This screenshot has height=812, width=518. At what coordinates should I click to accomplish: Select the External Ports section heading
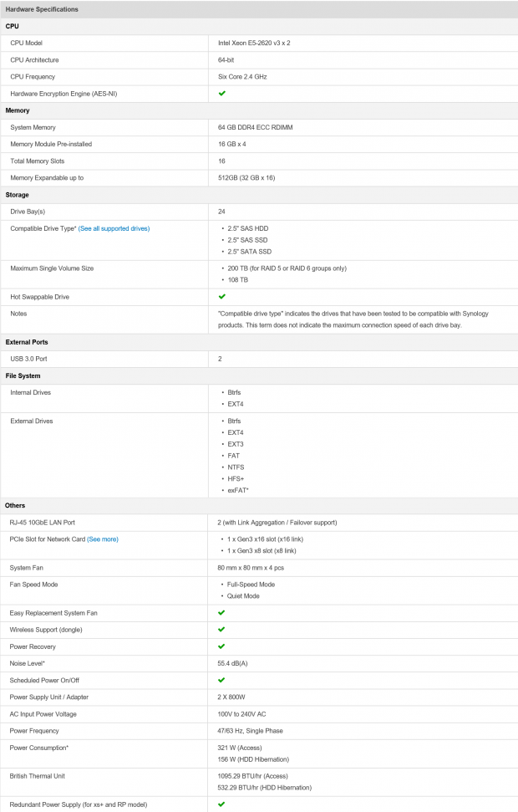(x=27, y=342)
